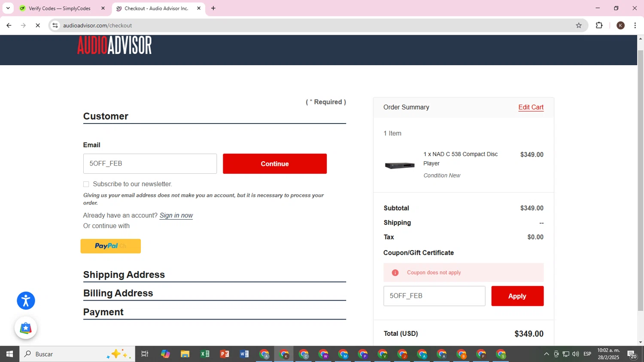Open the browser Extensions puzzle icon
This screenshot has width=644, height=362.
pos(599,25)
